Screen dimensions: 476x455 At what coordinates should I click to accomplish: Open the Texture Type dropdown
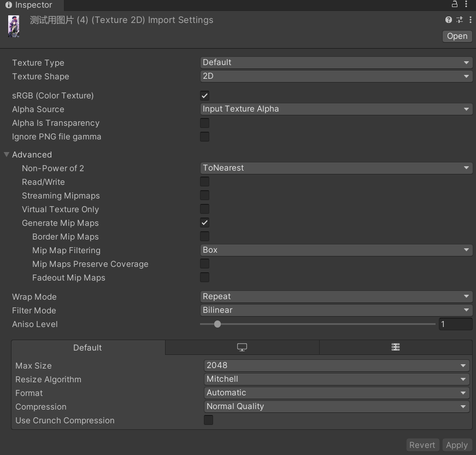[336, 62]
